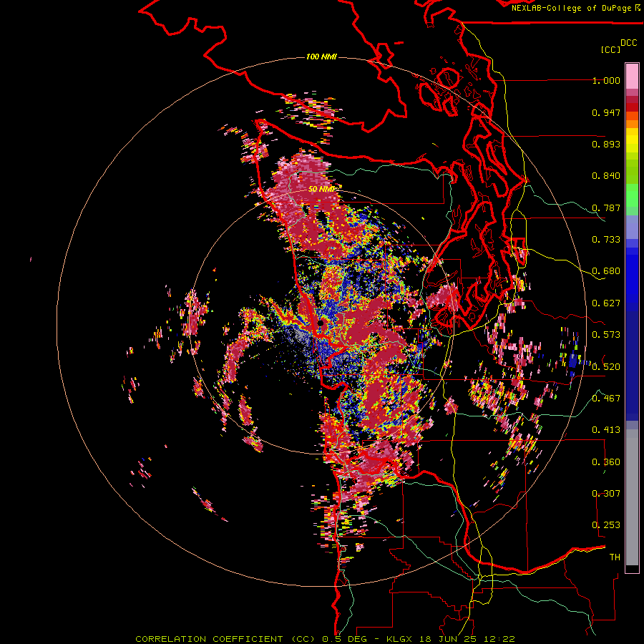This screenshot has width=644, height=644.
Task: Click the 0.787 scale value
Action: 606,208
